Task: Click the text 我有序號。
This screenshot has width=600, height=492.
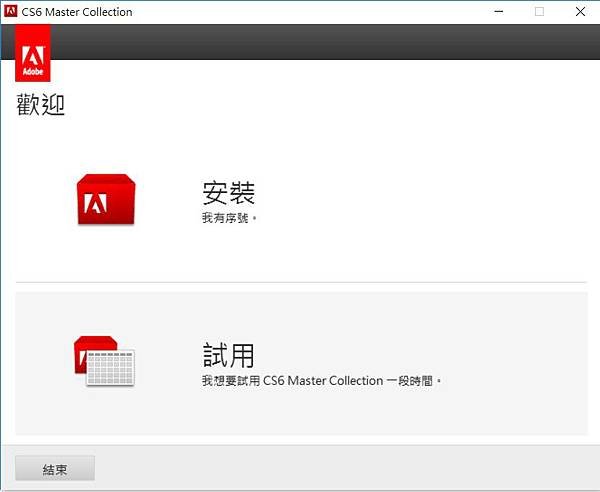Action: click(230, 218)
